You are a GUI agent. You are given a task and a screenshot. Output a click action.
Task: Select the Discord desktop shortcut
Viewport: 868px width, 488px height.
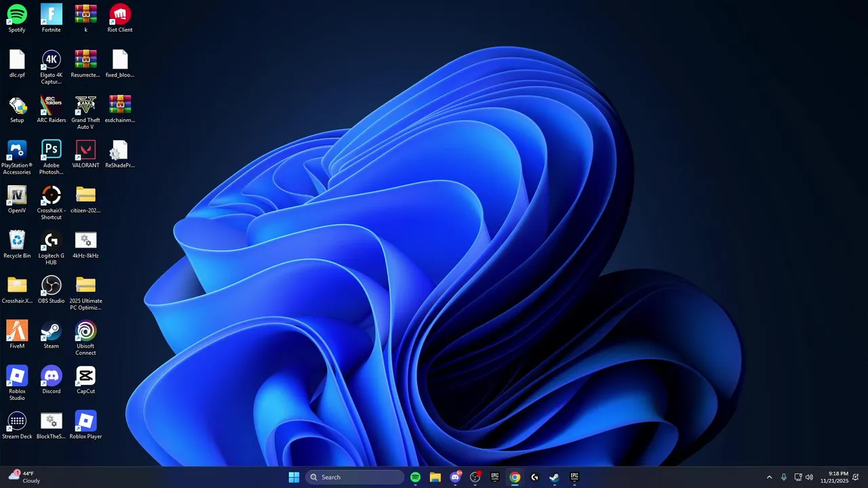click(51, 380)
